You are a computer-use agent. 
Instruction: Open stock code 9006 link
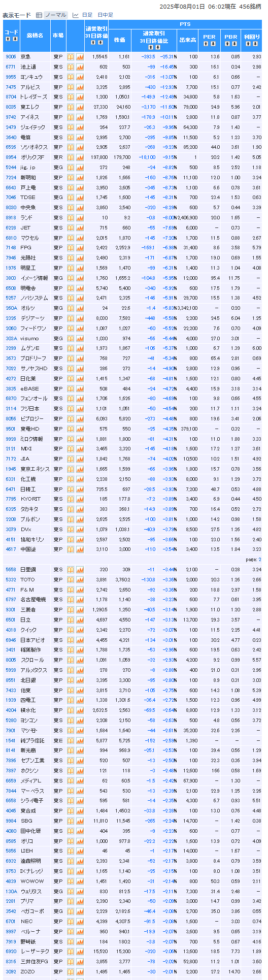pos(11,57)
